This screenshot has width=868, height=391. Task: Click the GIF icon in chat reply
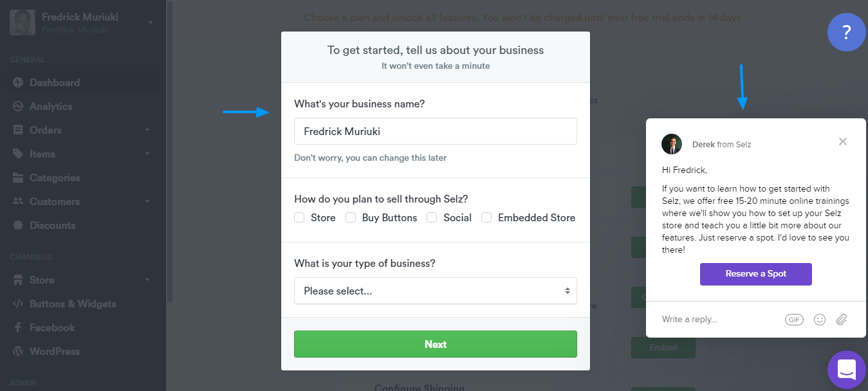(794, 320)
